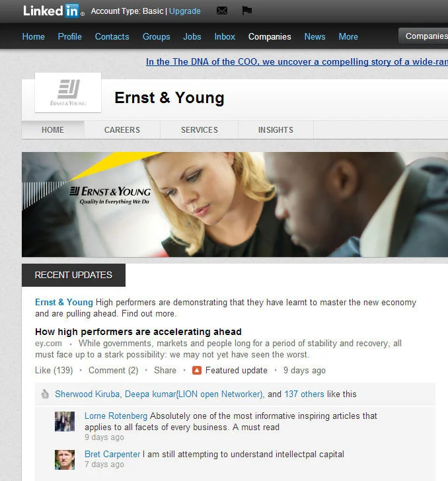Click 'Account Type: Basic' text
This screenshot has height=481, width=448.
click(x=127, y=11)
